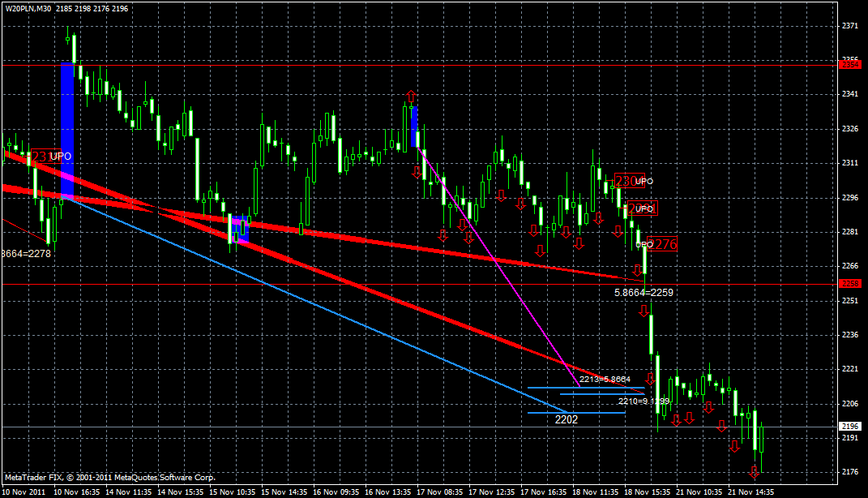Select the red up arrow above the 17 Nov peak
Viewport: 868px width, 498px height.
(411, 97)
